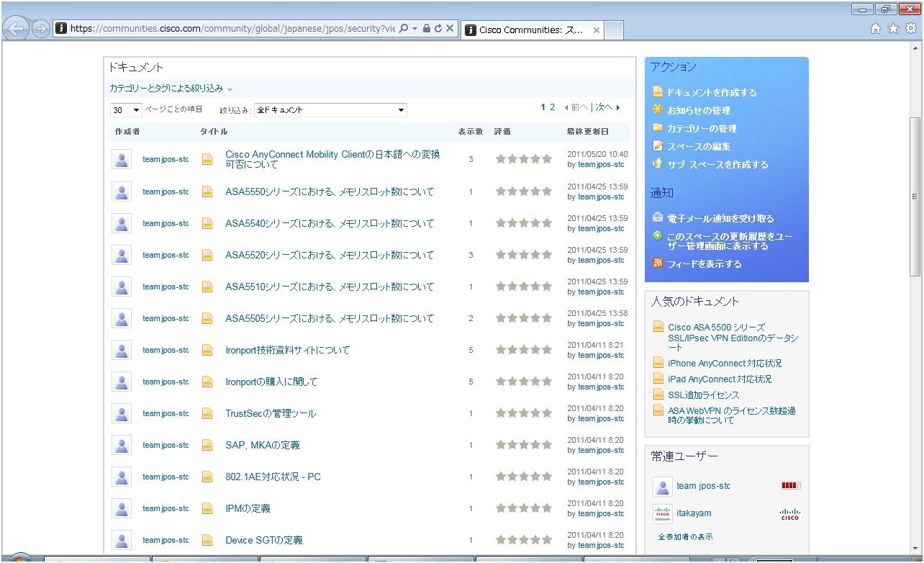
Task: Click the 電子メール通知を受け取る envelope icon
Action: [x=657, y=217]
